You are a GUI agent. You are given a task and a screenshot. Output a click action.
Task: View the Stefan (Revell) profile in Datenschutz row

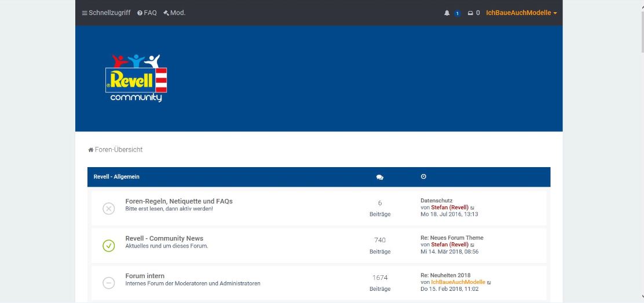pyautogui.click(x=449, y=208)
